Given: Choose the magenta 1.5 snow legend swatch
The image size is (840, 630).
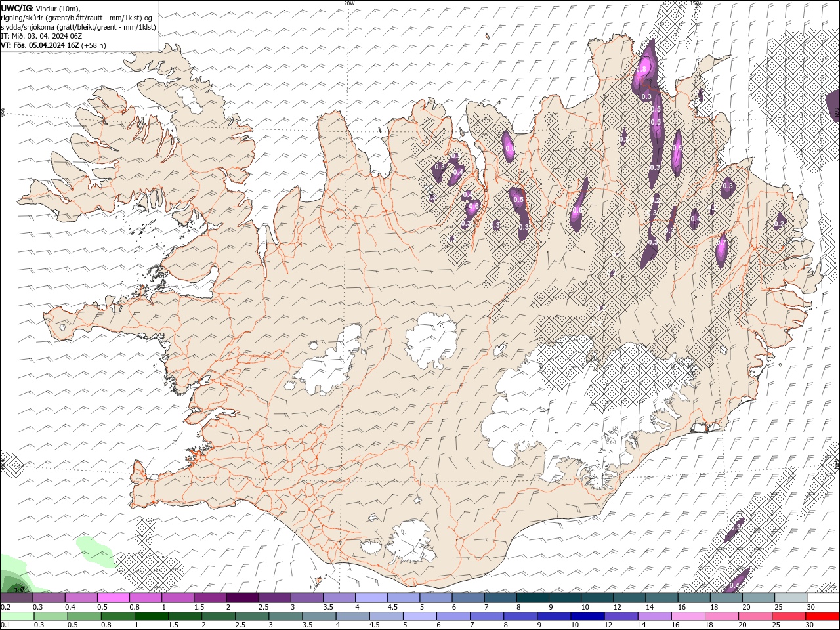Looking at the screenshot, I should (x=210, y=598).
